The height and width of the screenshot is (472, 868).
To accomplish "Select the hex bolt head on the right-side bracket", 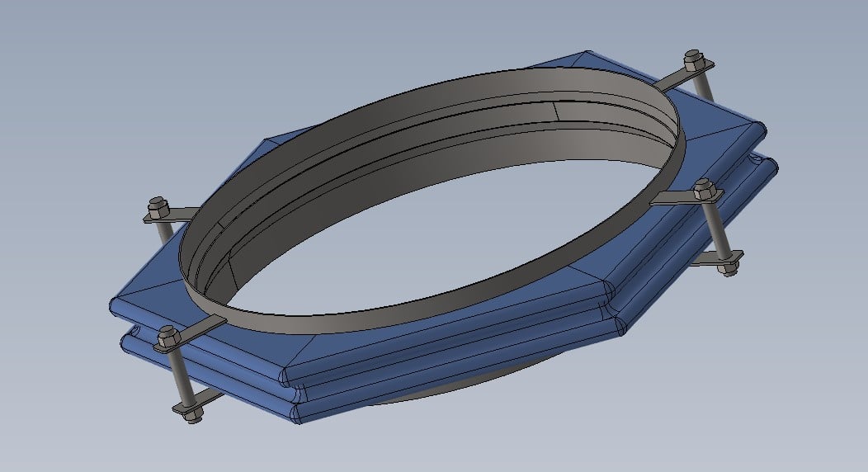I will click(x=703, y=189).
